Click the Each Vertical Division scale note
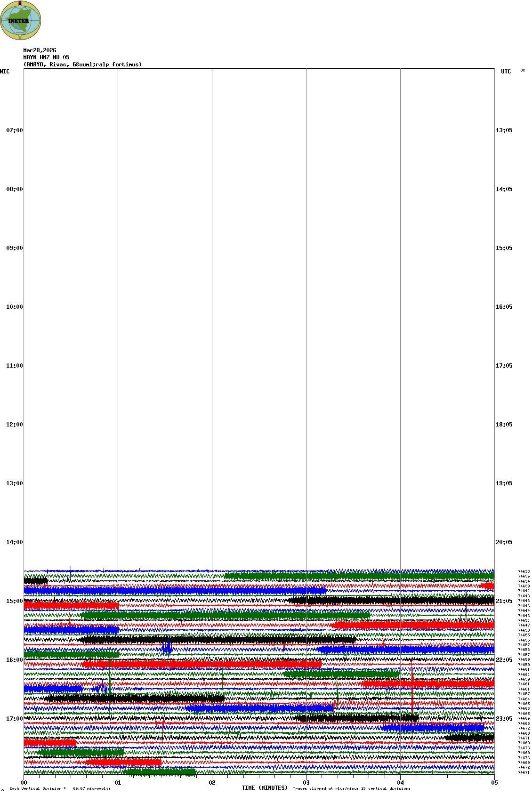The image size is (532, 795). pyautogui.click(x=60, y=788)
